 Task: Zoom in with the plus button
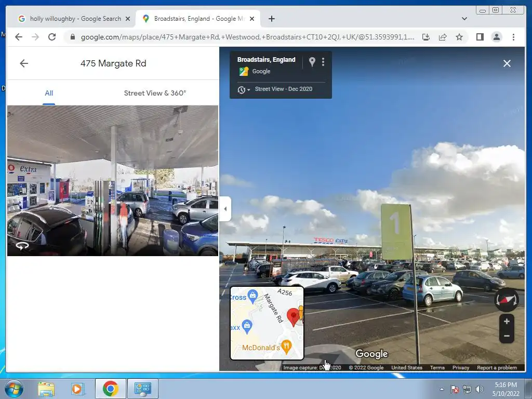coord(507,321)
